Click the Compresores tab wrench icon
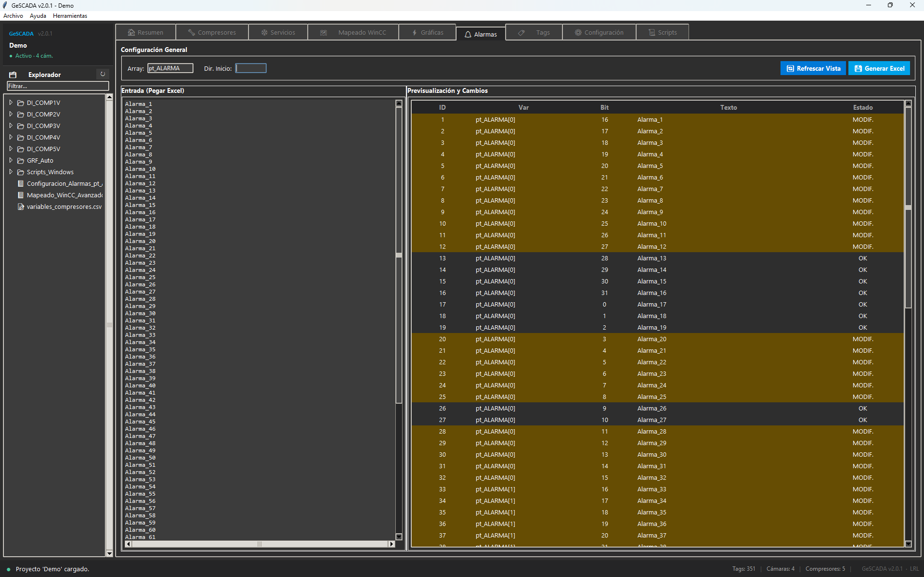This screenshot has width=924, height=577. point(191,33)
